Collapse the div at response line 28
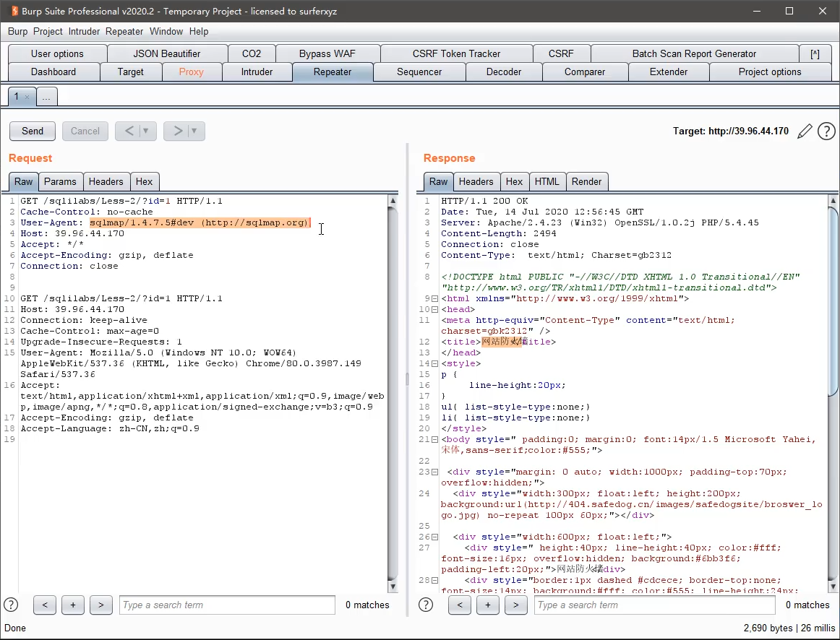The width and height of the screenshot is (840, 640). point(434,580)
